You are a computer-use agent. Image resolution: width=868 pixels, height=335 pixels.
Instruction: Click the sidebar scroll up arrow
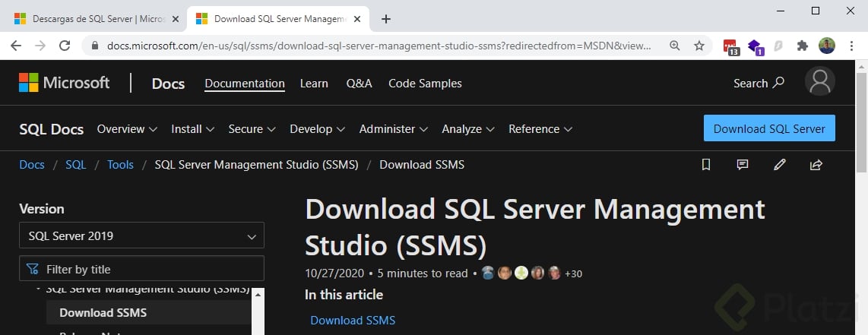point(258,295)
